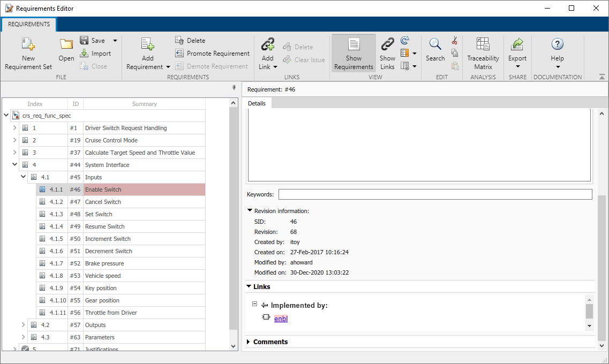Click the Add Link icon
This screenshot has height=364, width=609.
click(x=267, y=45)
